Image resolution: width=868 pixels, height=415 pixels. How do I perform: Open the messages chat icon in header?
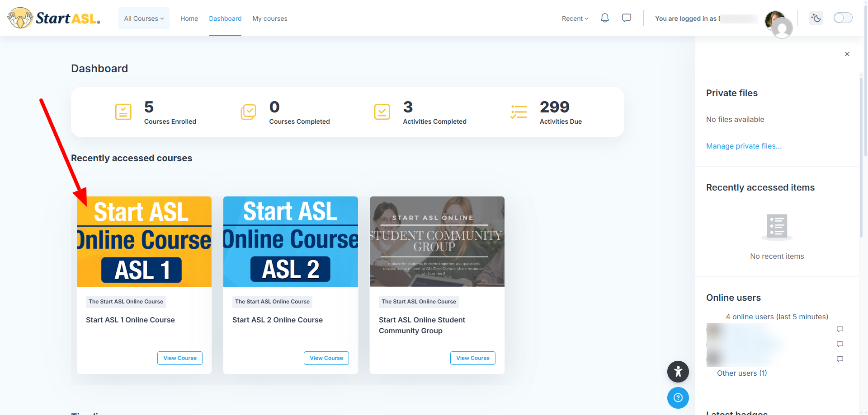627,18
